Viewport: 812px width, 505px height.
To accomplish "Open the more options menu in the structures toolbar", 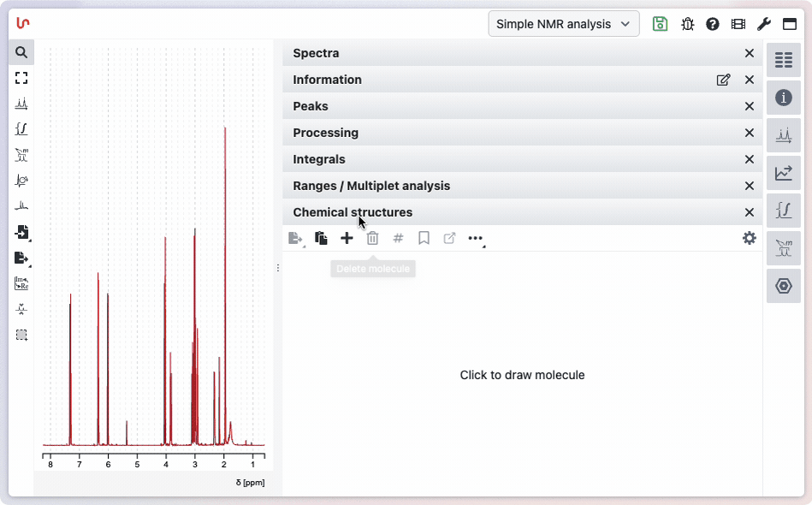I will pyautogui.click(x=476, y=238).
